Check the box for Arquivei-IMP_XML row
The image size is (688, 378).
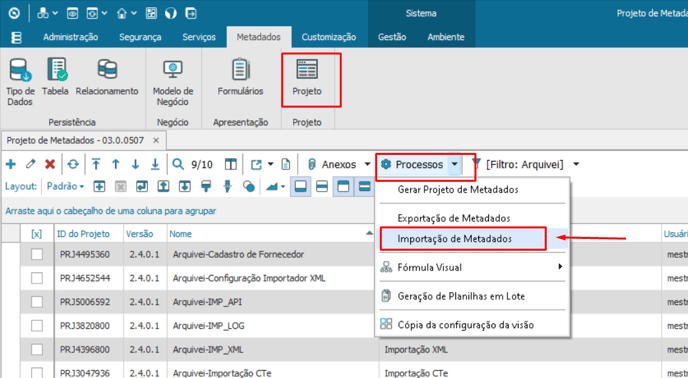pyautogui.click(x=37, y=349)
